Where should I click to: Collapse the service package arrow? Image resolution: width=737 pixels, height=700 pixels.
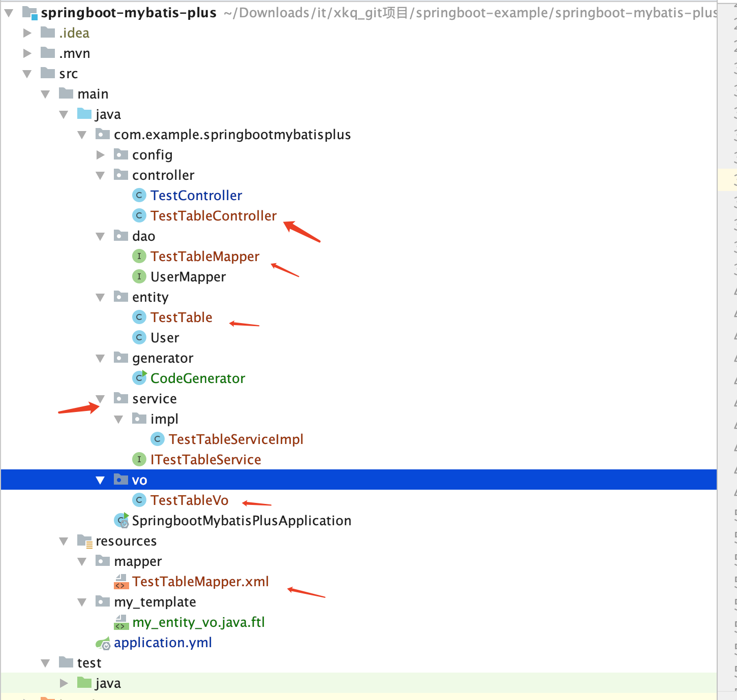101,399
